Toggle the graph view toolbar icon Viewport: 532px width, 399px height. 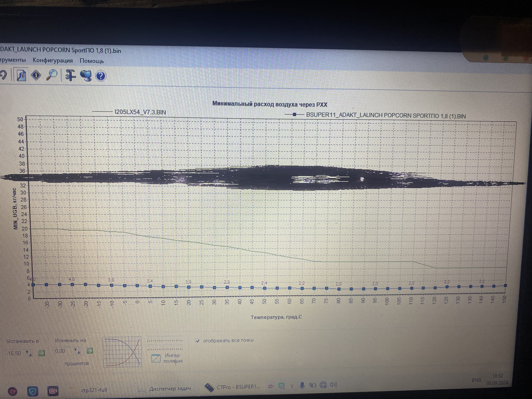[x=21, y=75]
